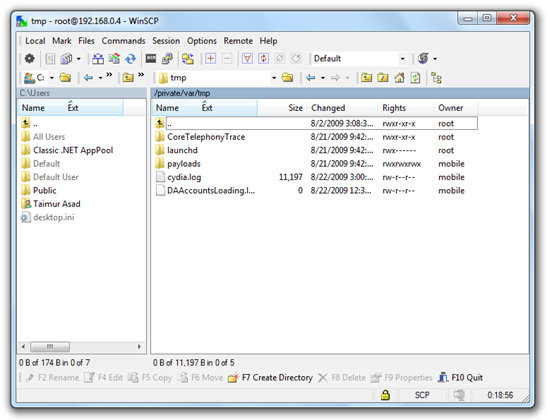This screenshot has width=547, height=420.
Task: Expand the queue icon dropdown arrow
Action: pos(79,59)
